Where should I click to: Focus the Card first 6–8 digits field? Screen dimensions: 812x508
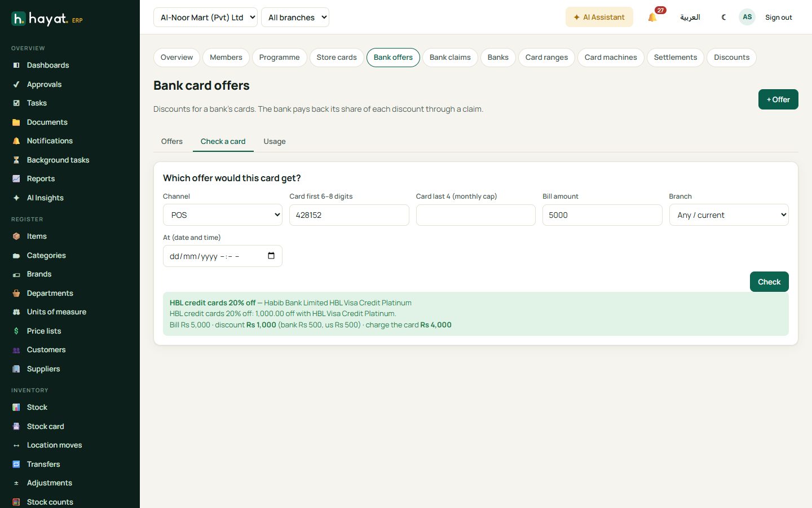tap(349, 215)
